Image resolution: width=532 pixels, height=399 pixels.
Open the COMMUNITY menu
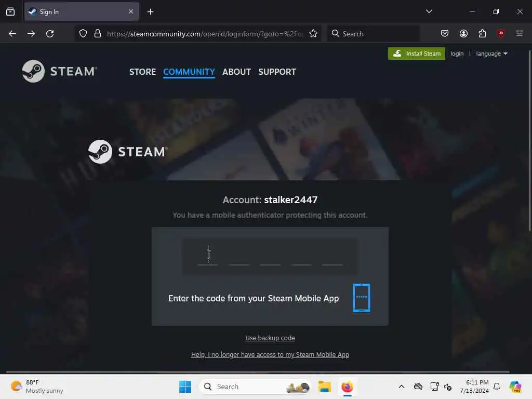[189, 72]
